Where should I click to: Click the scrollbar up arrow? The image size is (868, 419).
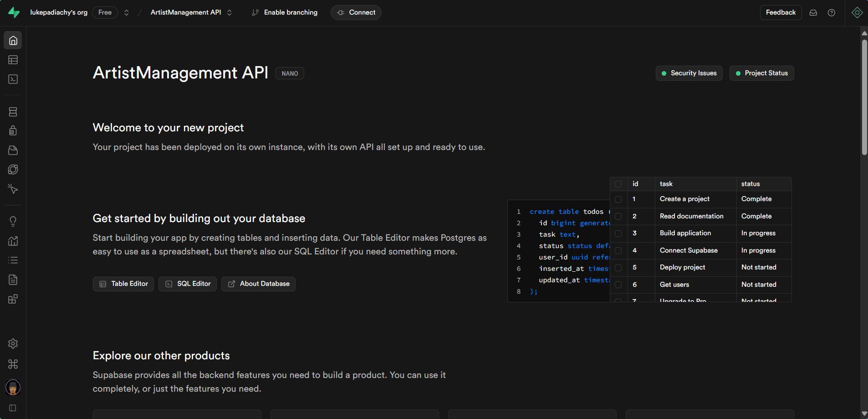(864, 33)
